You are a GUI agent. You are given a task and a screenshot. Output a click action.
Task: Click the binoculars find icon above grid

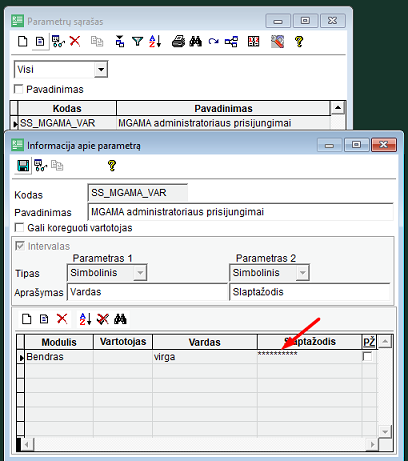click(x=120, y=319)
